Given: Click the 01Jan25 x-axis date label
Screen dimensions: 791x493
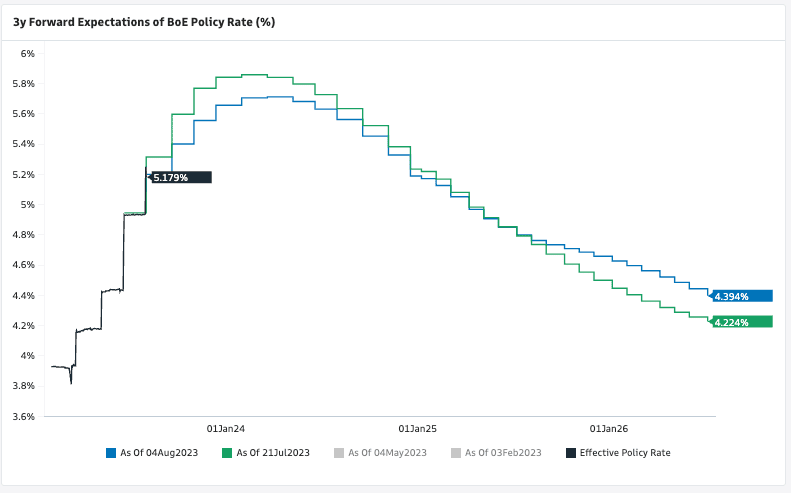Looking at the screenshot, I should 417,429.
